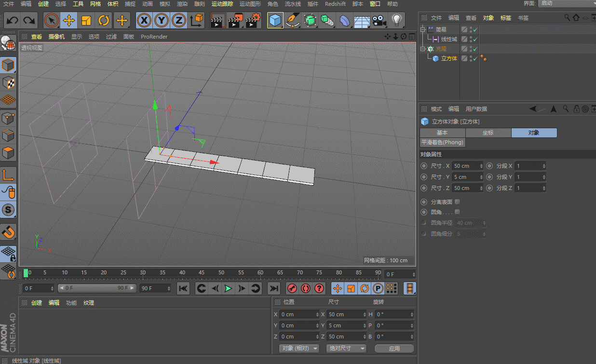Open render settings gear clapperboard icon
Image resolution: width=596 pixels, height=364 pixels.
point(253,20)
